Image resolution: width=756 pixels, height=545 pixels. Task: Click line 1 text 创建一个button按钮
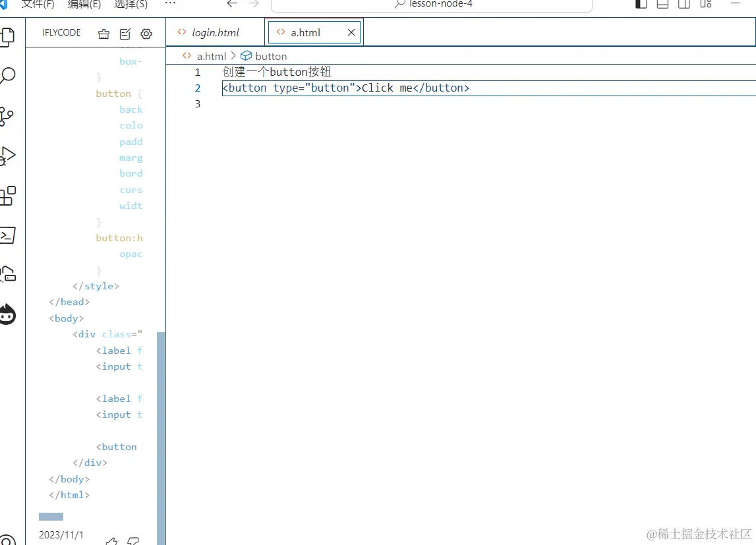click(277, 72)
